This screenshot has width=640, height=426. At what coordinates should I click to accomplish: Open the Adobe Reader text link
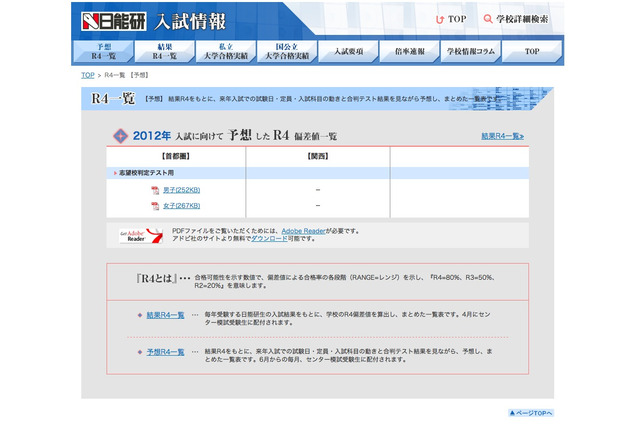coord(303,231)
